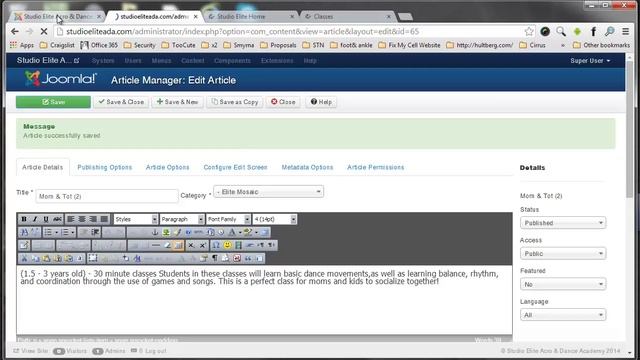Toggle underline formatting in the editor
The height and width of the screenshot is (360, 640).
(x=46, y=219)
